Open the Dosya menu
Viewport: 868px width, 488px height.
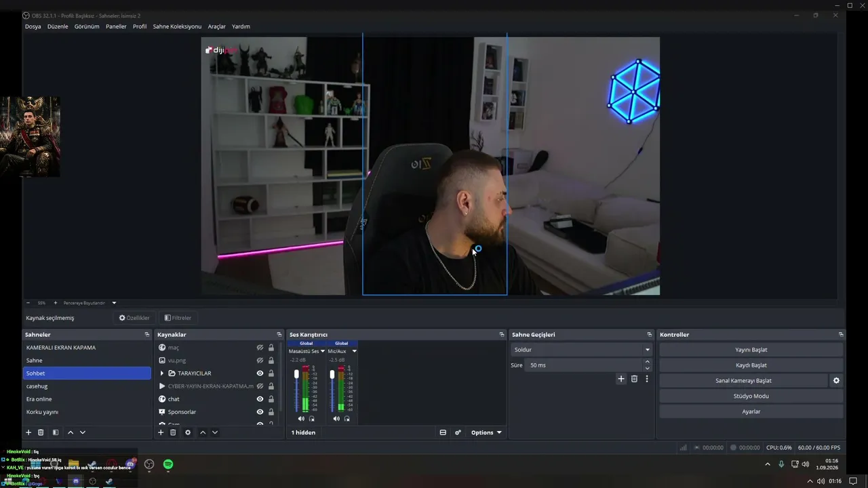(33, 26)
